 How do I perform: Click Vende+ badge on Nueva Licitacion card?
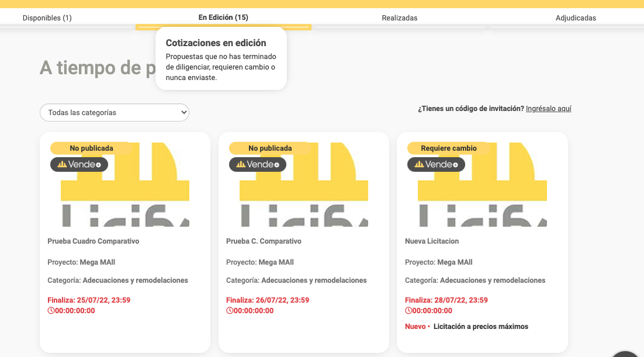tap(436, 164)
